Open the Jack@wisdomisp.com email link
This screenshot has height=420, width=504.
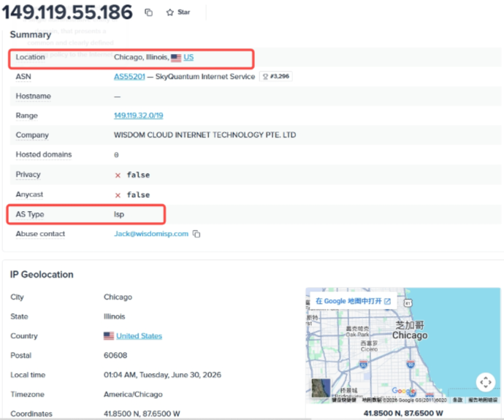tap(151, 234)
